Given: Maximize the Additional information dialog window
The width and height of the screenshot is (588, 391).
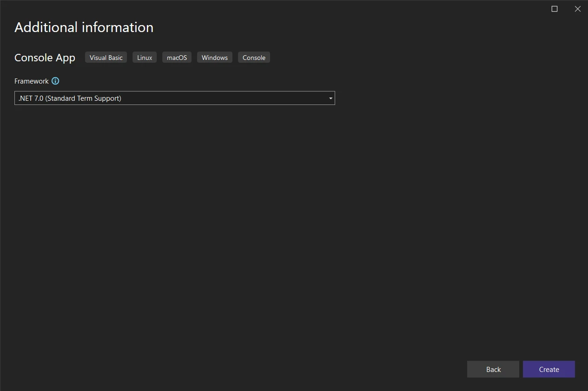Looking at the screenshot, I should pyautogui.click(x=554, y=9).
